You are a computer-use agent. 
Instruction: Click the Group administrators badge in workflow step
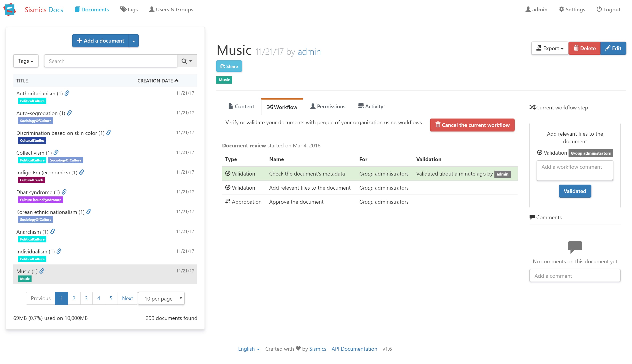tap(591, 153)
